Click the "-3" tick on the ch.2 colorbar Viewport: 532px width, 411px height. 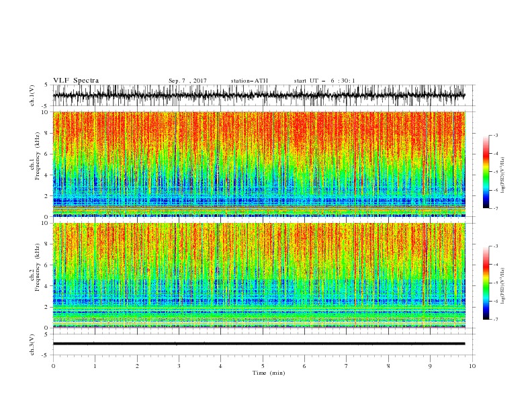[x=496, y=246]
